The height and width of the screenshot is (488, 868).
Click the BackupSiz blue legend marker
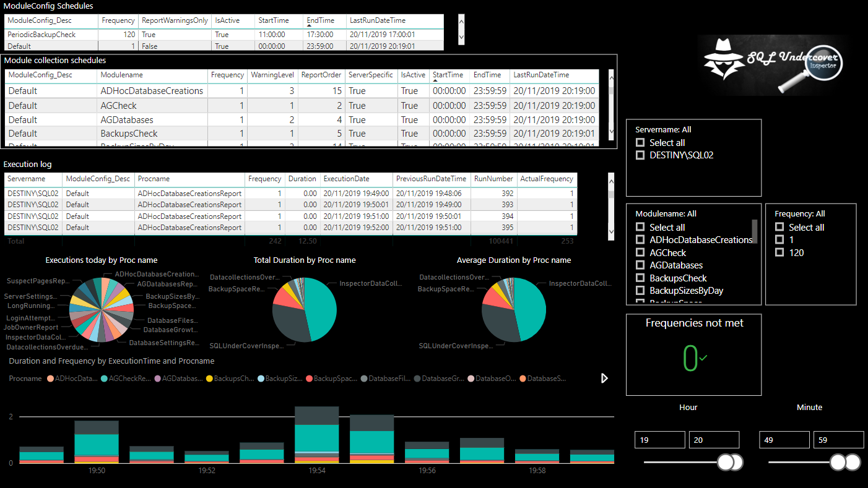[260, 378]
